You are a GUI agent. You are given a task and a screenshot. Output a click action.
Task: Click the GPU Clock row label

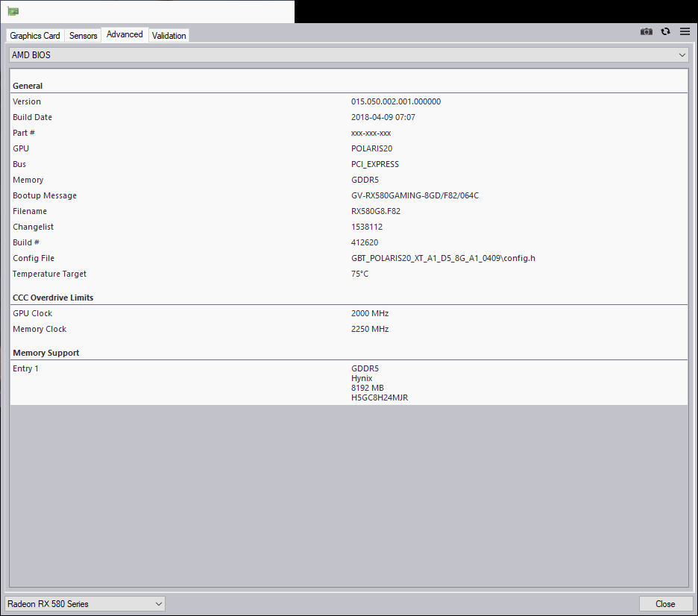33,313
